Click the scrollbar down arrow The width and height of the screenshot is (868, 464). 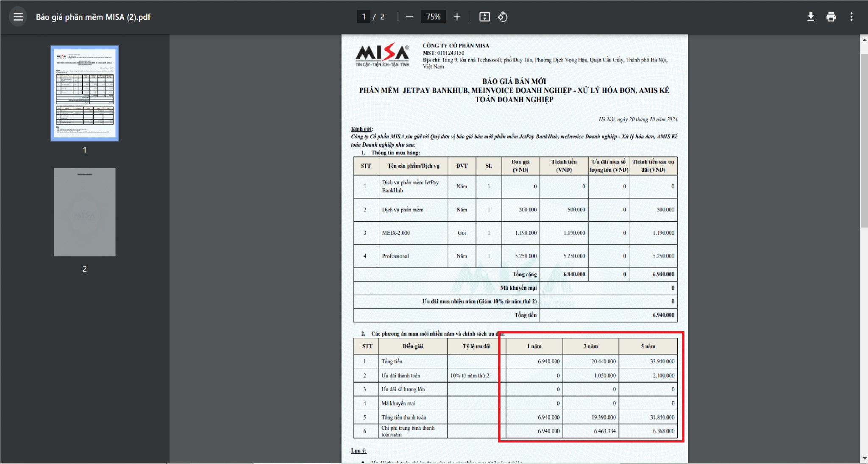coord(864,458)
